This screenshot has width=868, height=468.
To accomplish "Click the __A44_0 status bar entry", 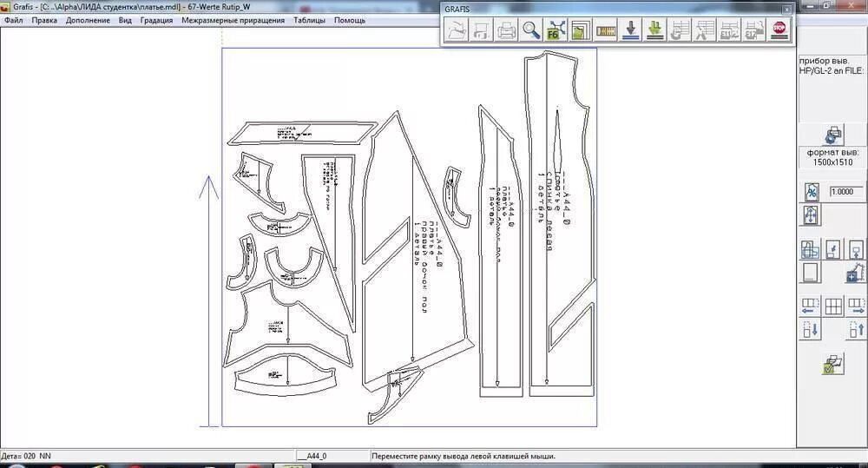I will [x=312, y=457].
